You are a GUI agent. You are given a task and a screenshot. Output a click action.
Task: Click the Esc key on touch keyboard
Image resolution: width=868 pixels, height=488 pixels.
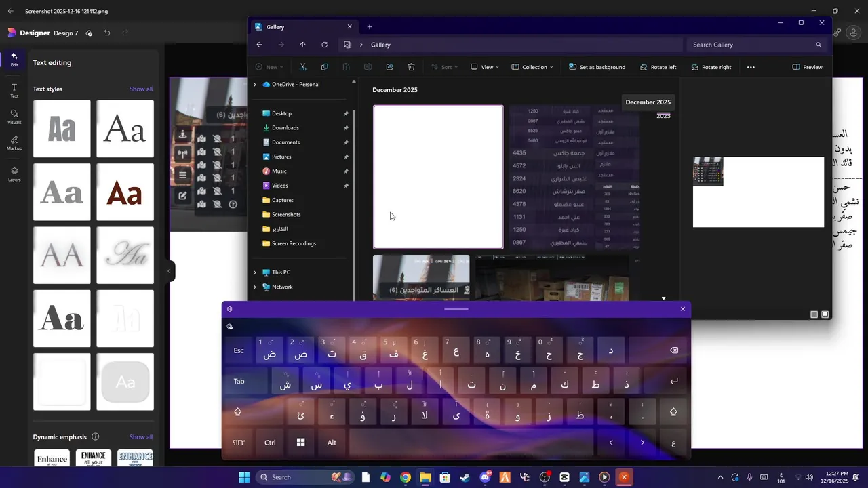[x=239, y=350]
